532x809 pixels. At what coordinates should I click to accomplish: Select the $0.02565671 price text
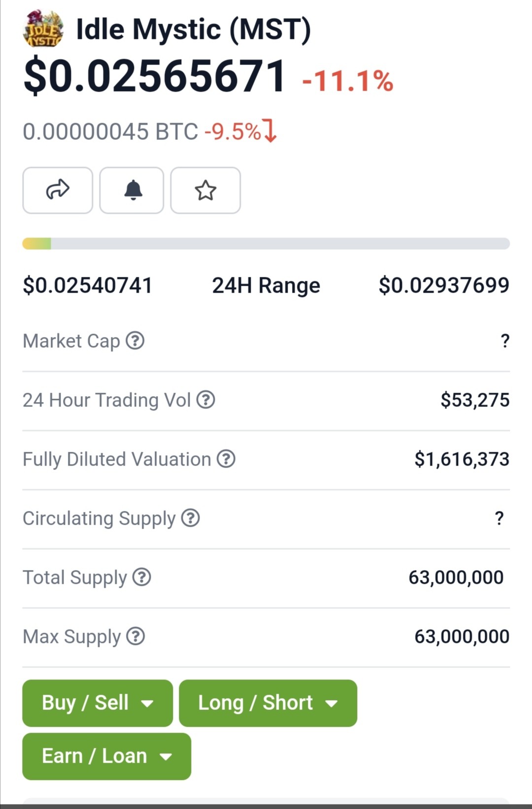click(x=155, y=76)
